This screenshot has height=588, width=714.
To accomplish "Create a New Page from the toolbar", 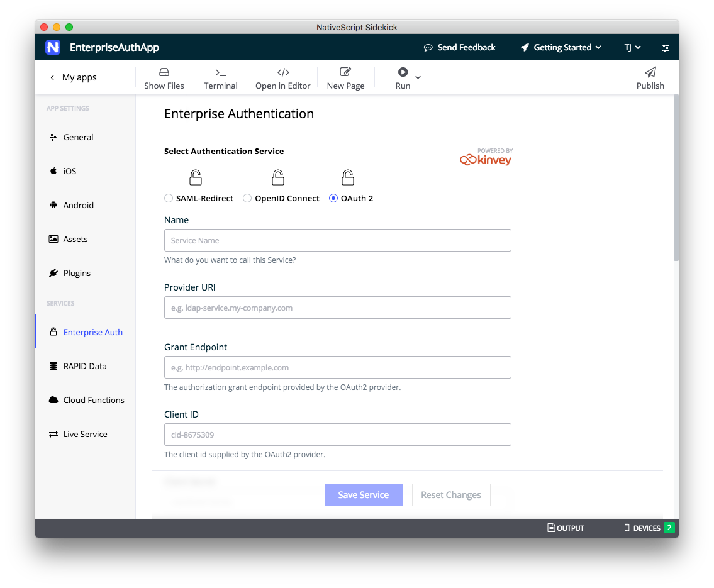I will click(345, 77).
